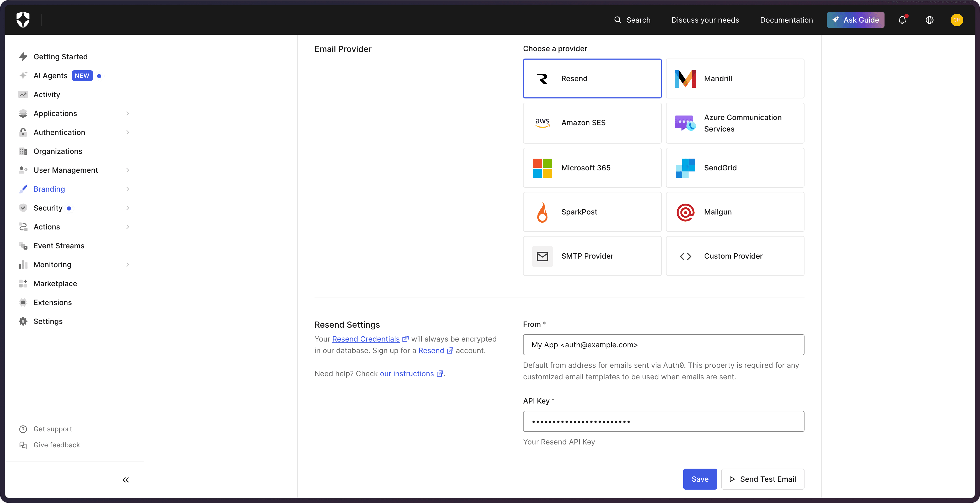This screenshot has height=503, width=980.
Task: Click the From address field
Action: [663, 345]
